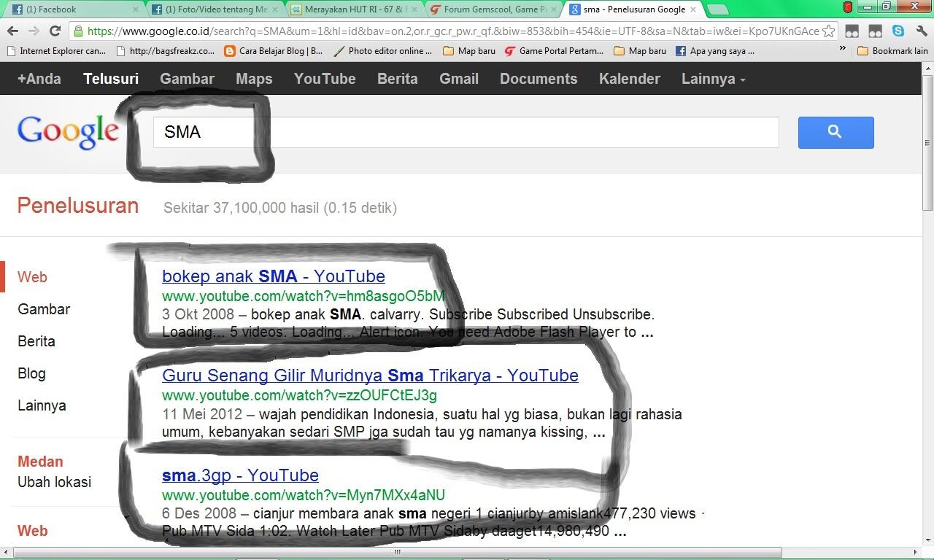Screen dimensions: 934x560
Task: Open the second 'Map baru' bookmark folder
Action: pos(640,51)
